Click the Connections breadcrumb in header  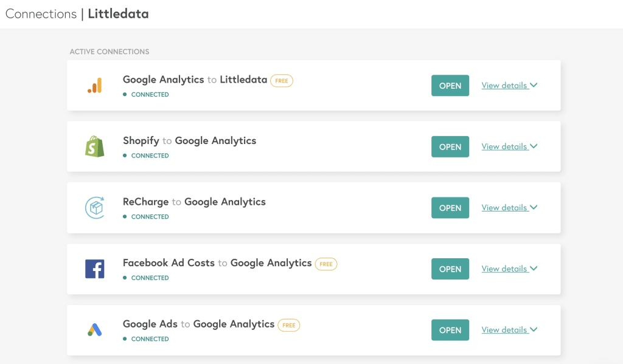(x=41, y=14)
